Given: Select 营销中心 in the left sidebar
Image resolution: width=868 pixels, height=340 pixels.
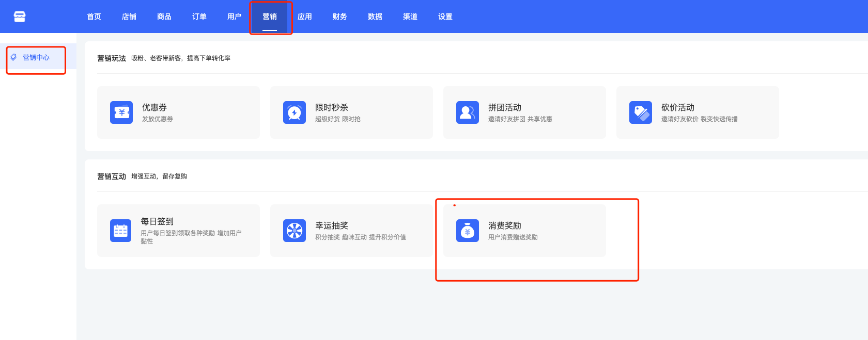Looking at the screenshot, I should (36, 57).
